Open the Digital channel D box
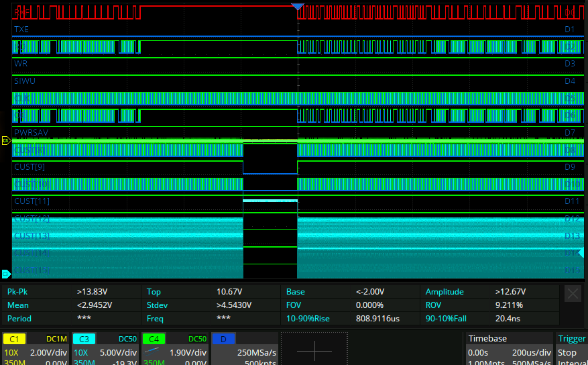 [x=243, y=350]
